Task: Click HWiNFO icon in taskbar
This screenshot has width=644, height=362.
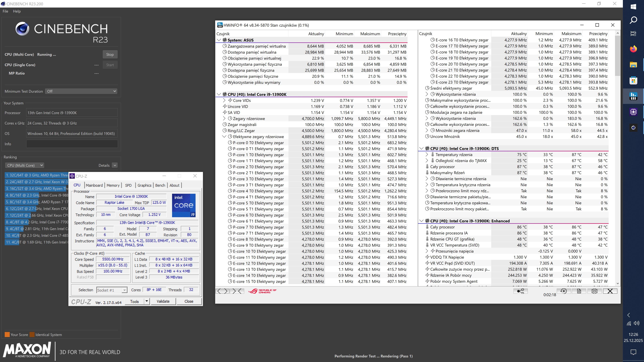Action: [633, 96]
